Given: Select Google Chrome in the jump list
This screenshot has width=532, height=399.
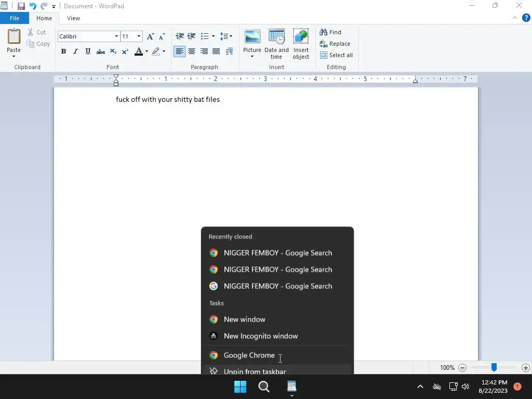Looking at the screenshot, I should (x=277, y=355).
